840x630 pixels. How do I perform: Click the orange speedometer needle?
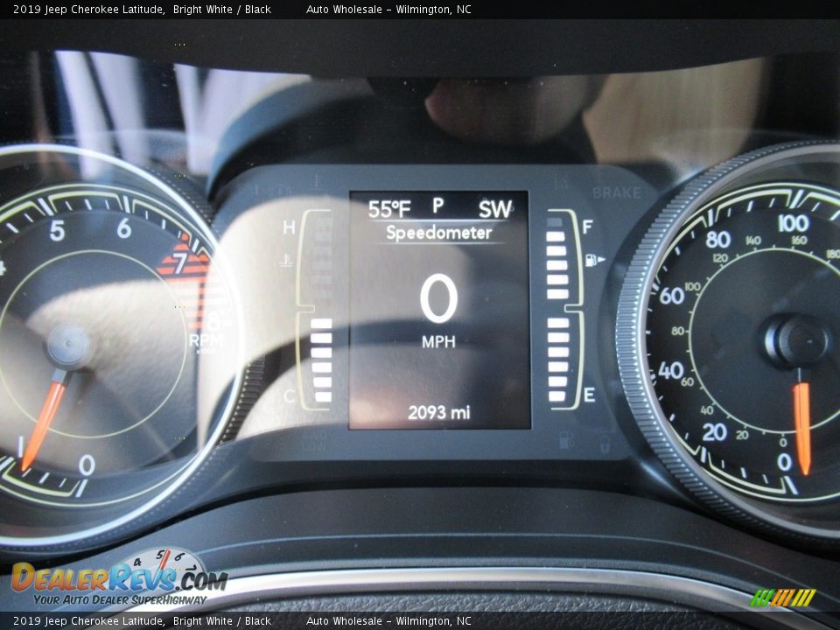click(801, 426)
